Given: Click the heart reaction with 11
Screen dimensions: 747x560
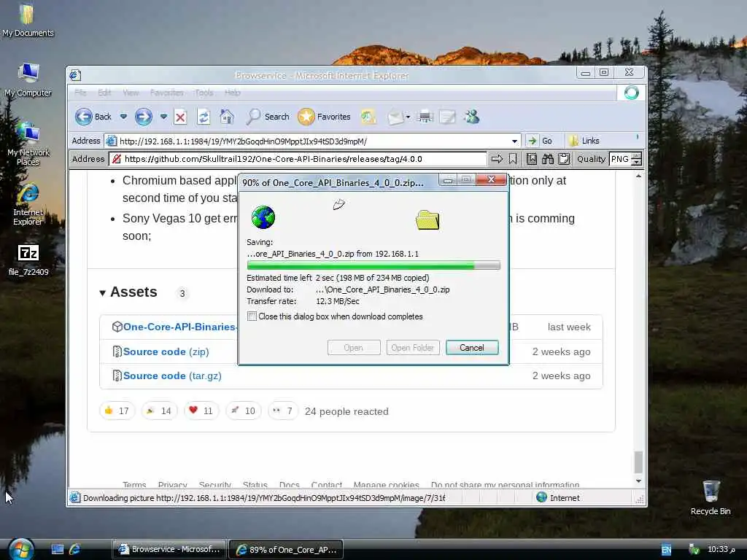Looking at the screenshot, I should click(201, 411).
